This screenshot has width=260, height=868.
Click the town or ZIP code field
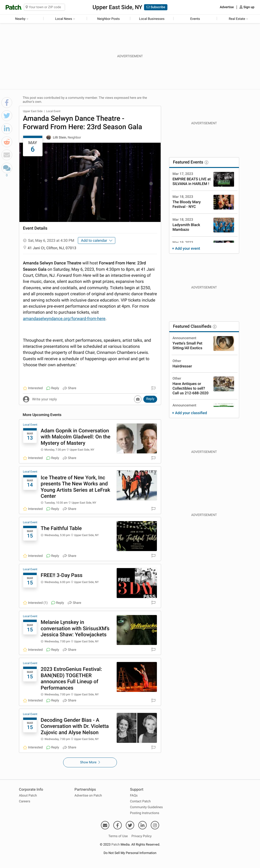tap(44, 7)
